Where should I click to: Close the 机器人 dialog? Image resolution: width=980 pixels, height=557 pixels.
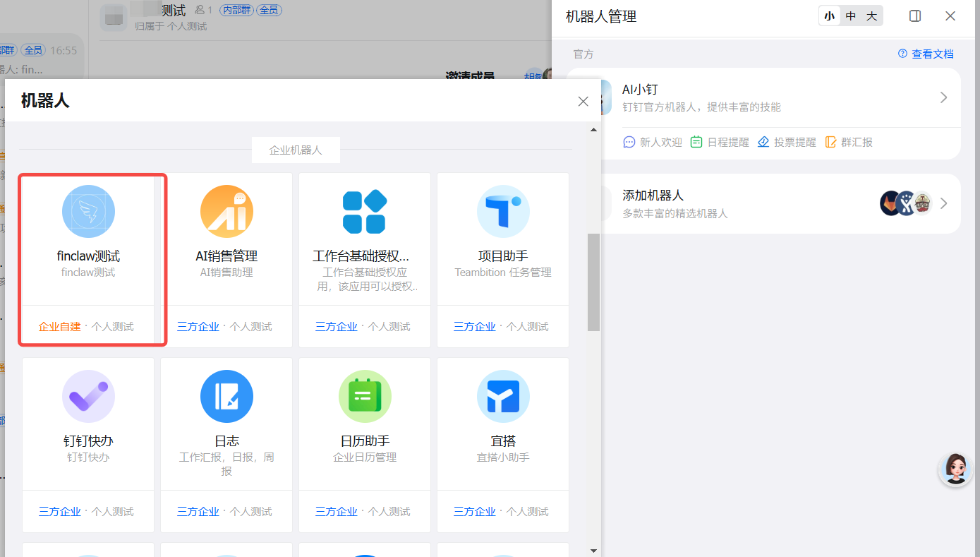[583, 101]
